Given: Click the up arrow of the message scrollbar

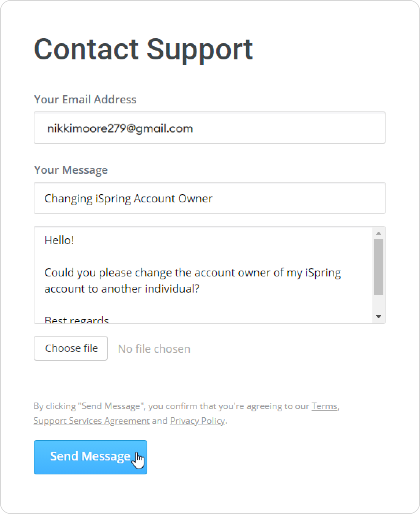Looking at the screenshot, I should point(379,233).
